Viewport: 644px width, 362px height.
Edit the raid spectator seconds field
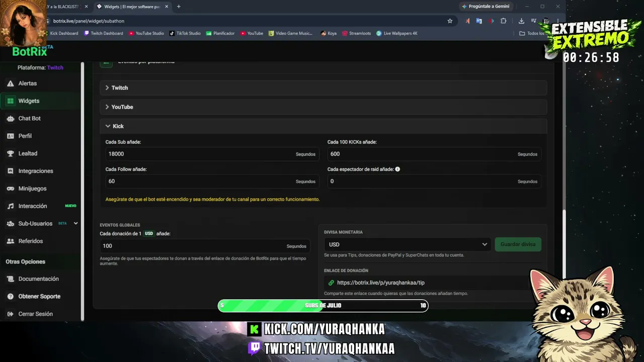[434, 182]
